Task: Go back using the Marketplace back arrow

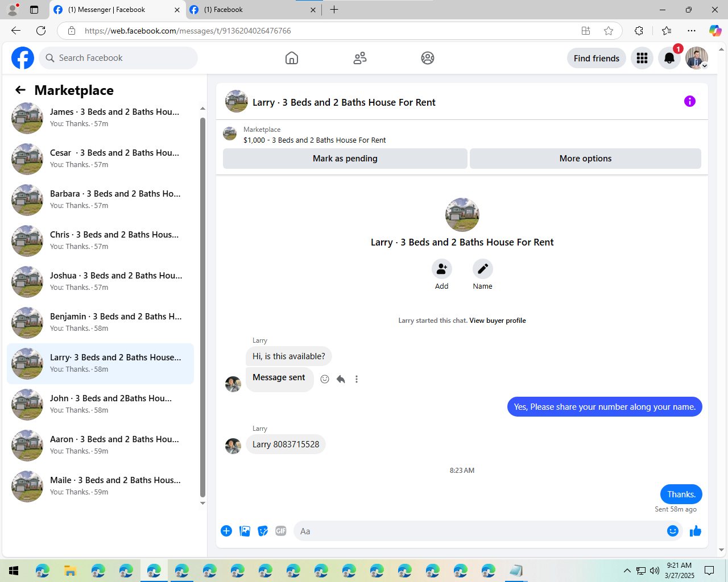Action: [x=20, y=90]
